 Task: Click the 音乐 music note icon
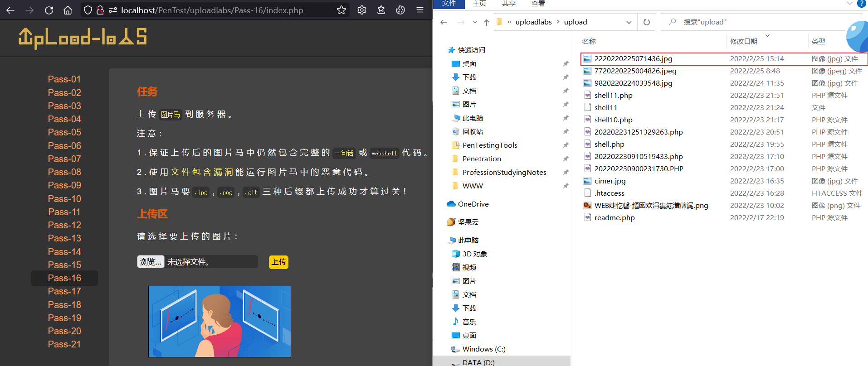tap(456, 322)
